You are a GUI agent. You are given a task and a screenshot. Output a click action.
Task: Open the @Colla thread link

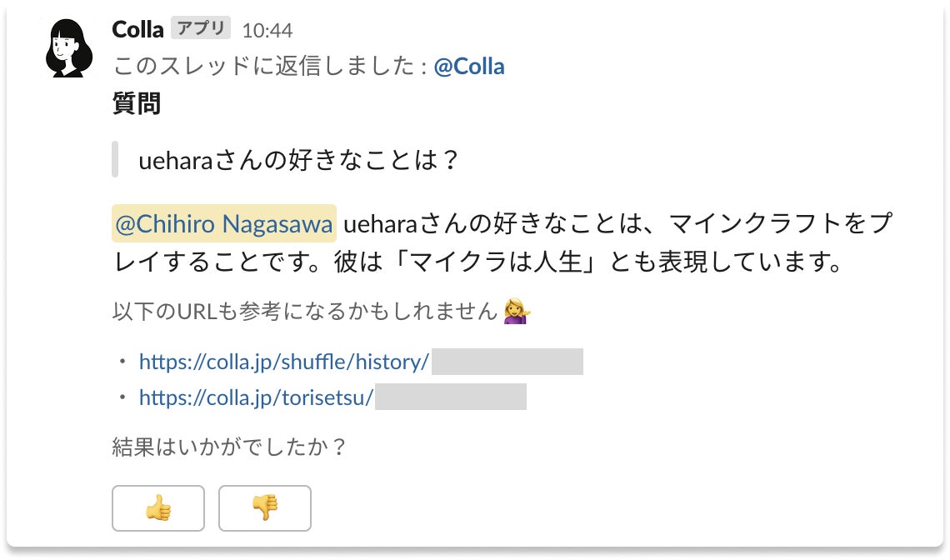(x=469, y=67)
